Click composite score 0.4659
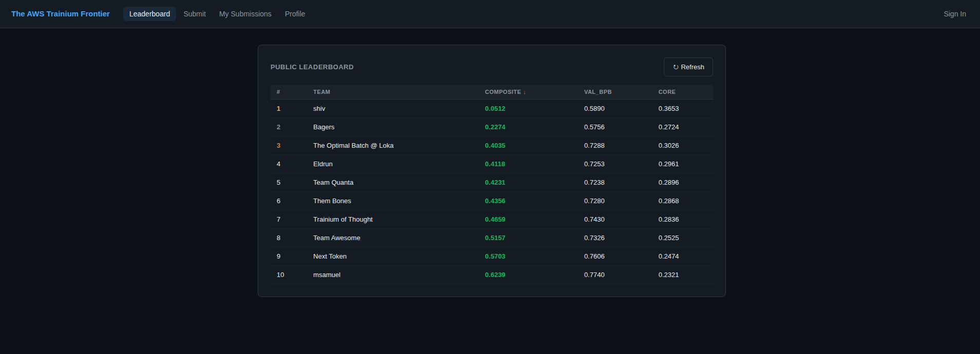Screen dimensions: 980x354 coord(495,220)
